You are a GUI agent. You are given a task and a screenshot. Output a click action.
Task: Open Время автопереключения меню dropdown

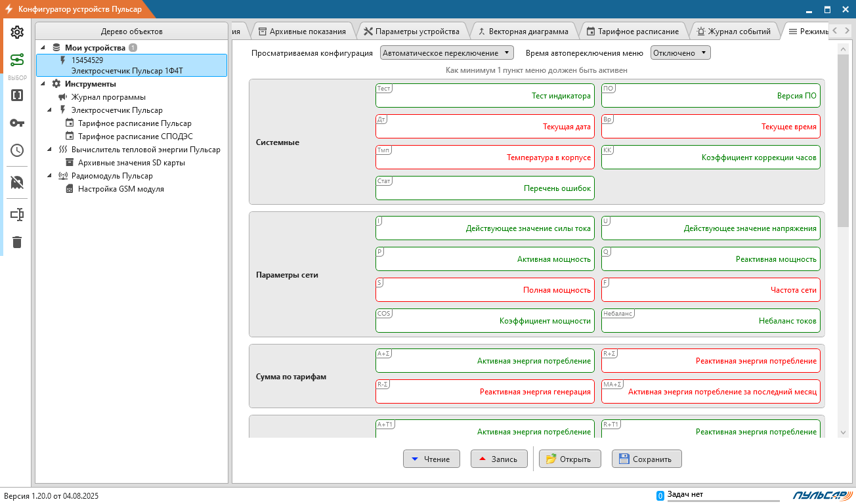pos(681,53)
